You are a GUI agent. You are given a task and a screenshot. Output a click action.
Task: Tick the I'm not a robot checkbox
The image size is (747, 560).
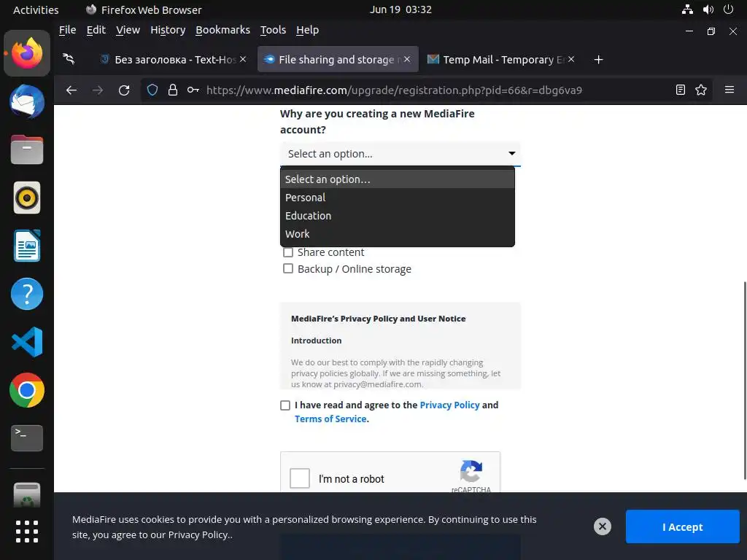300,478
